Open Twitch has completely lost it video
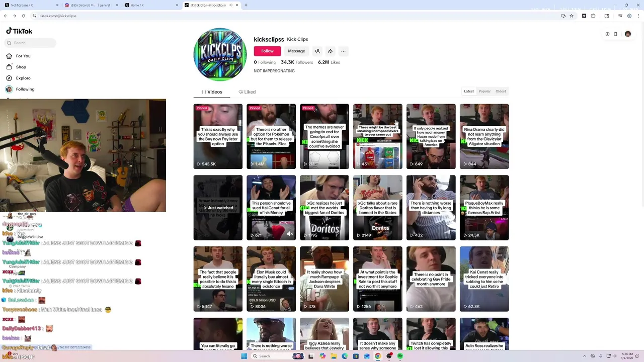644x362 pixels. pyautogui.click(x=431, y=334)
